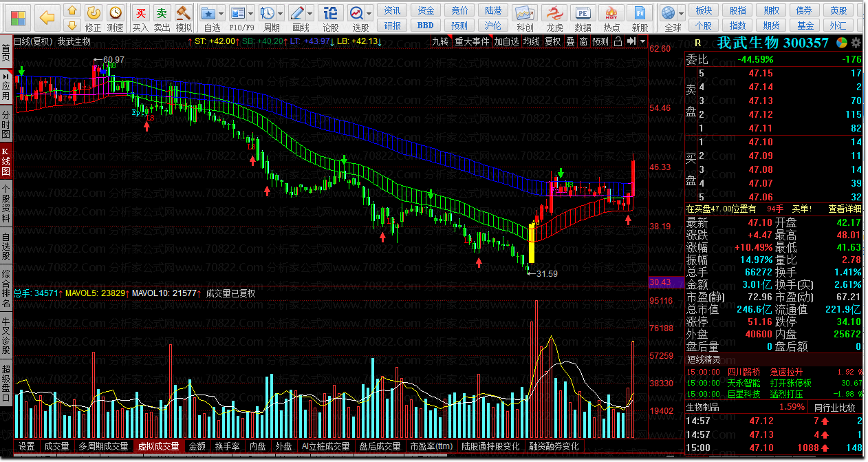Switch to the 成交量 indicator tab

57,446
